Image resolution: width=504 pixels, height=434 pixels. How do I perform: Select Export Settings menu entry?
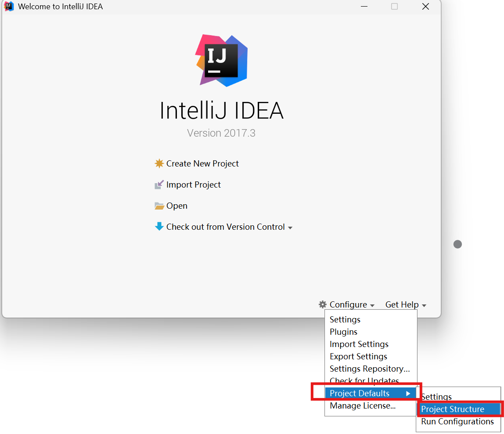pyautogui.click(x=371, y=356)
